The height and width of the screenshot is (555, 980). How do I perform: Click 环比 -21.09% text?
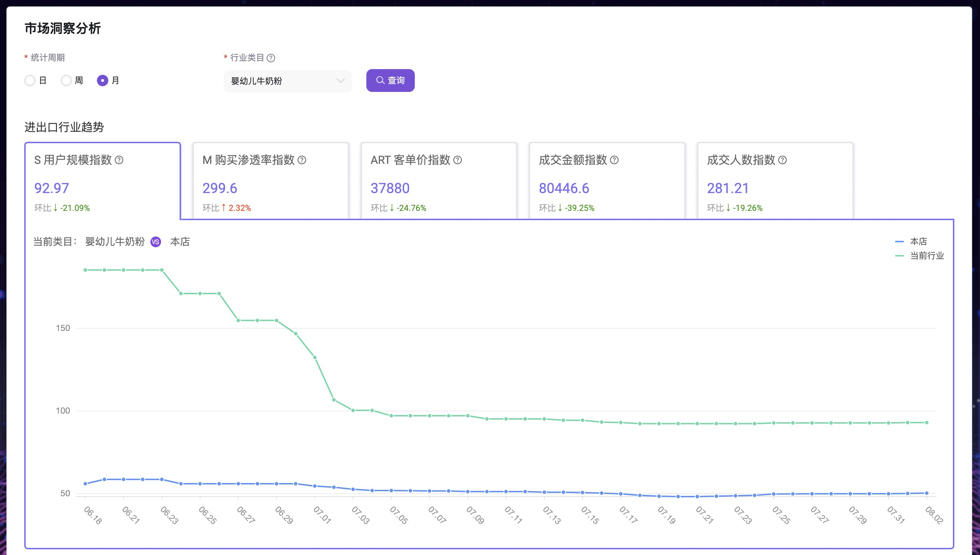62,208
